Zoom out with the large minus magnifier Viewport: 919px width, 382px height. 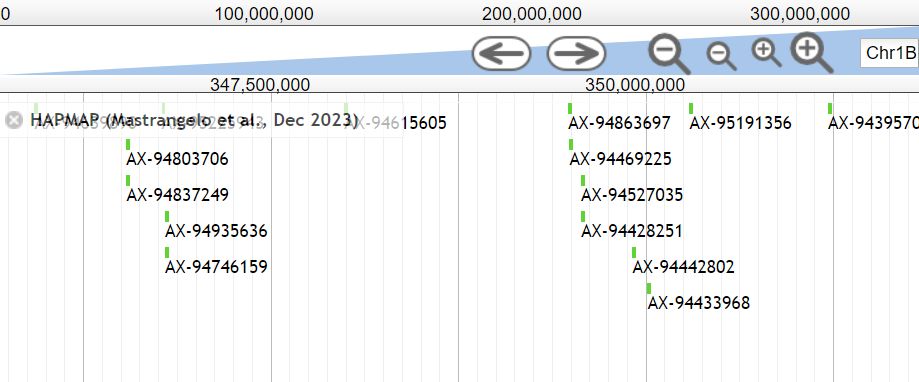click(669, 53)
